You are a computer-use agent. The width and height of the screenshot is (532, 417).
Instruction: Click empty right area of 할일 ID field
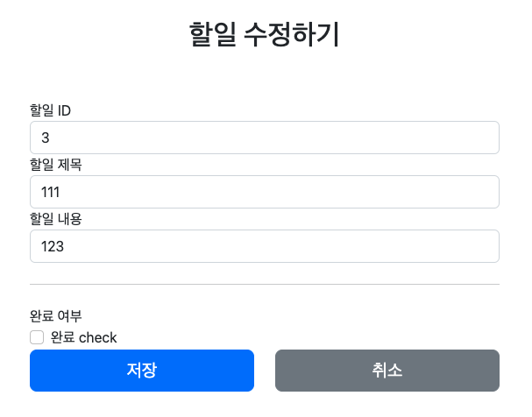click(421, 138)
